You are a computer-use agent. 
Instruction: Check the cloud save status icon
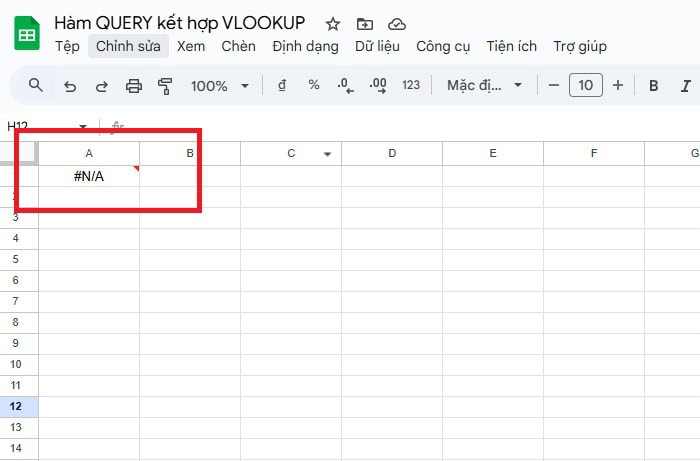397,23
